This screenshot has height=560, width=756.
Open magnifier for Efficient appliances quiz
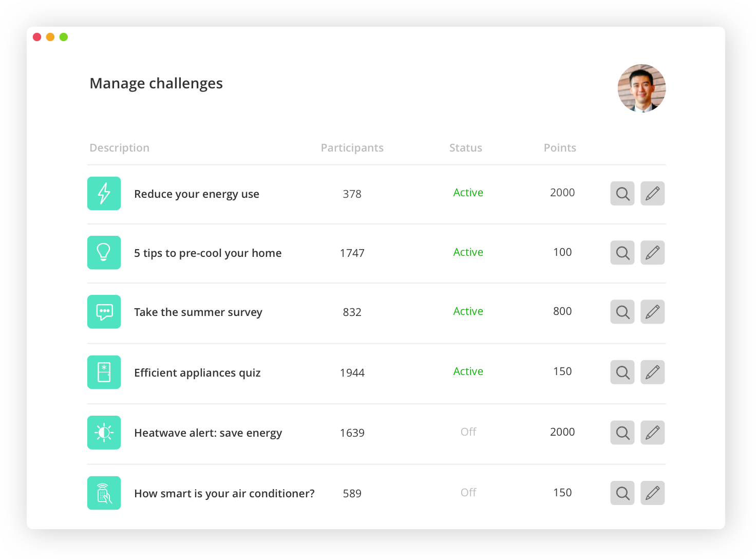point(622,372)
